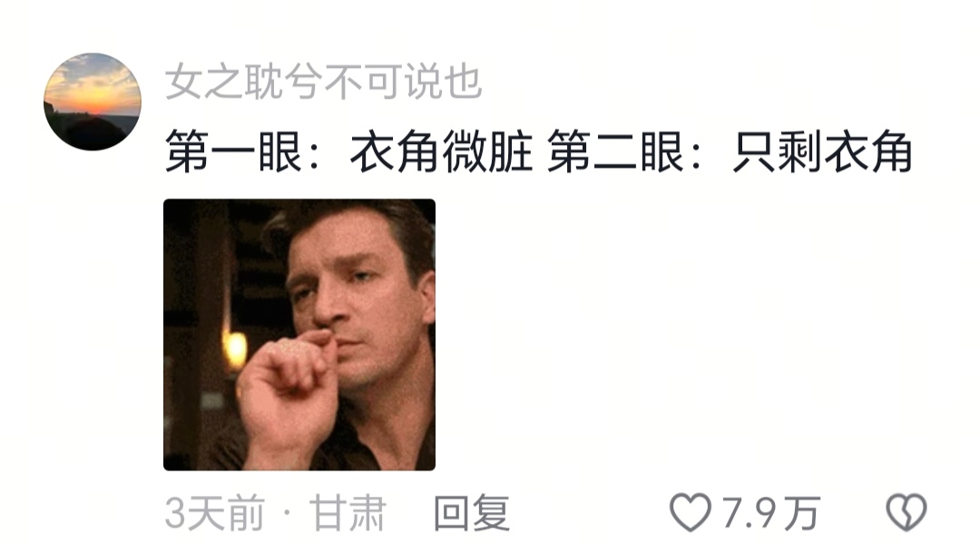The width and height of the screenshot is (980, 544).
Task: Select the phrase 衣角微脏 in the comment
Action: (x=441, y=151)
